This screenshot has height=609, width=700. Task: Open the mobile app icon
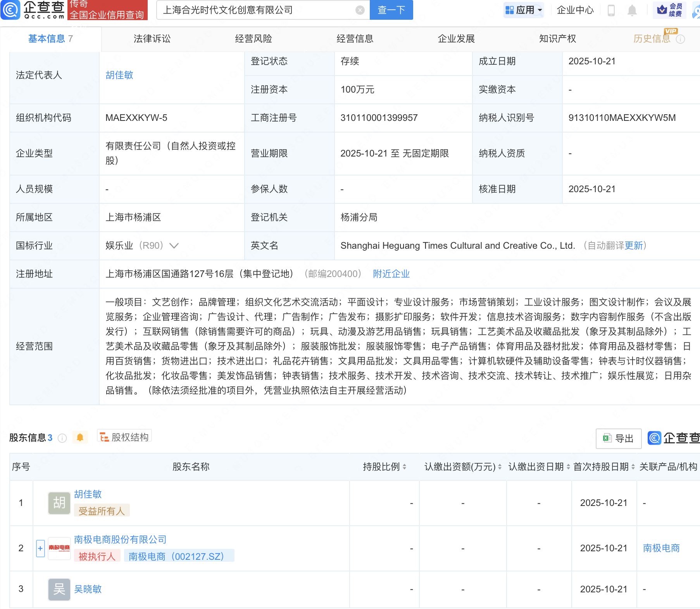611,10
